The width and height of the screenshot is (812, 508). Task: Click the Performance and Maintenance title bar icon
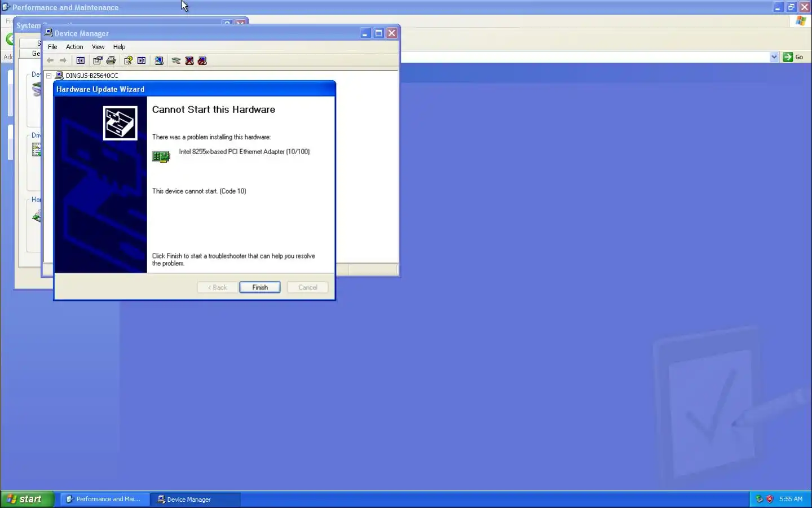pos(6,7)
